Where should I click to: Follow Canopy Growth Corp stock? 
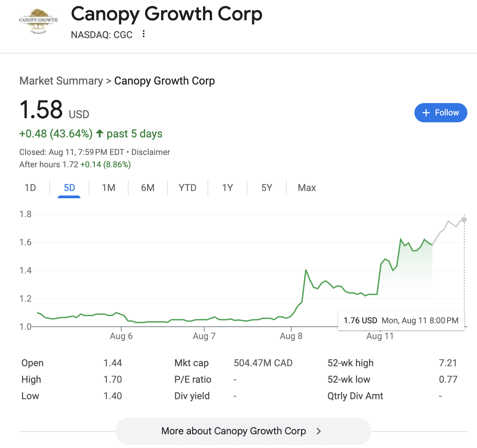click(x=441, y=113)
